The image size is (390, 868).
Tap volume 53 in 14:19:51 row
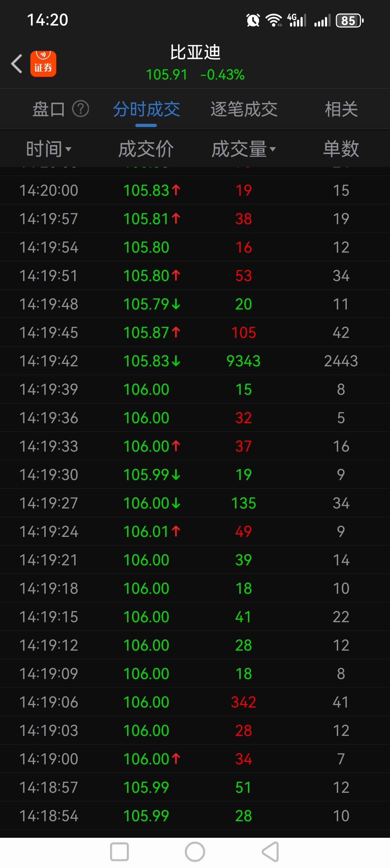pyautogui.click(x=244, y=276)
